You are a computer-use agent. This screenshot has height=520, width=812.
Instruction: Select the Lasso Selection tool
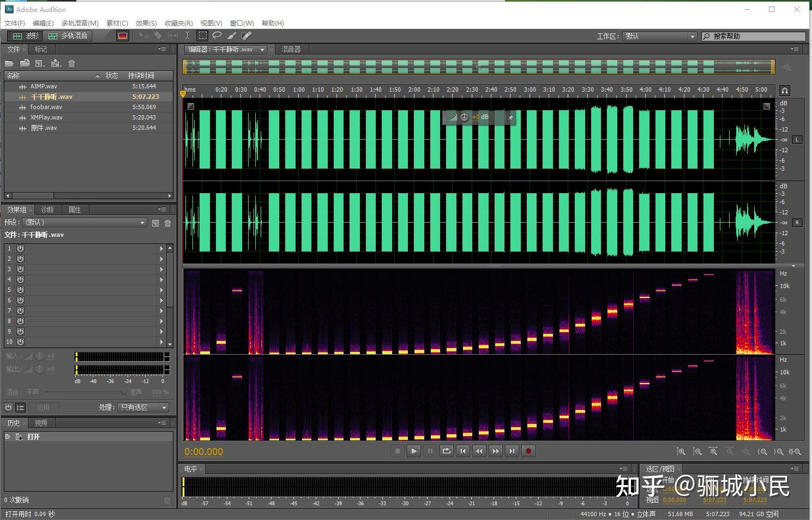point(217,35)
